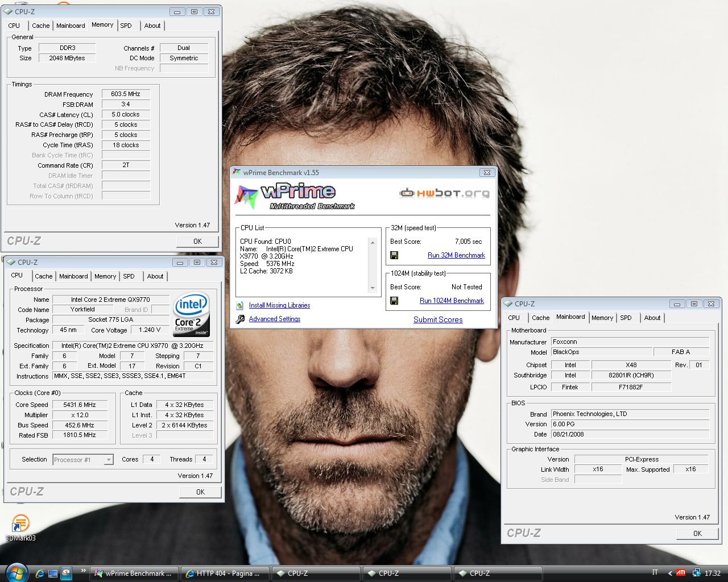Screen dimensions: 728x582
Task: Click the Windows Start orb
Action: coord(16,573)
